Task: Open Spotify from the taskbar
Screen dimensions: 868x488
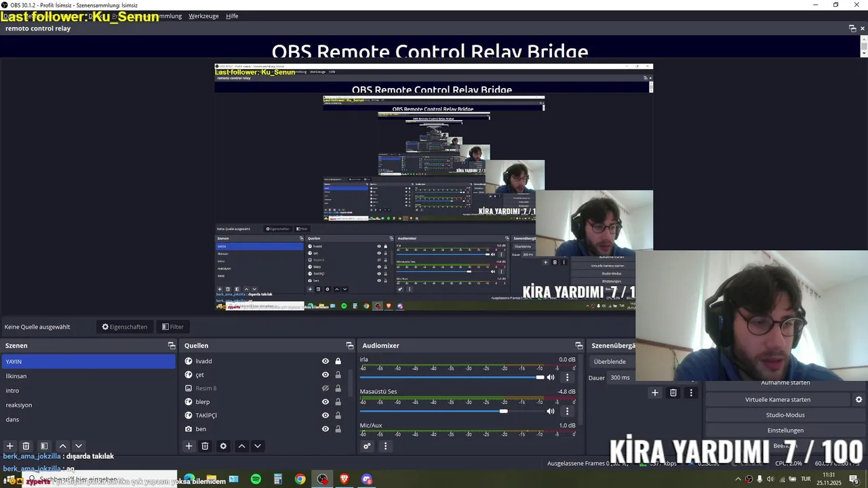Action: (256, 479)
